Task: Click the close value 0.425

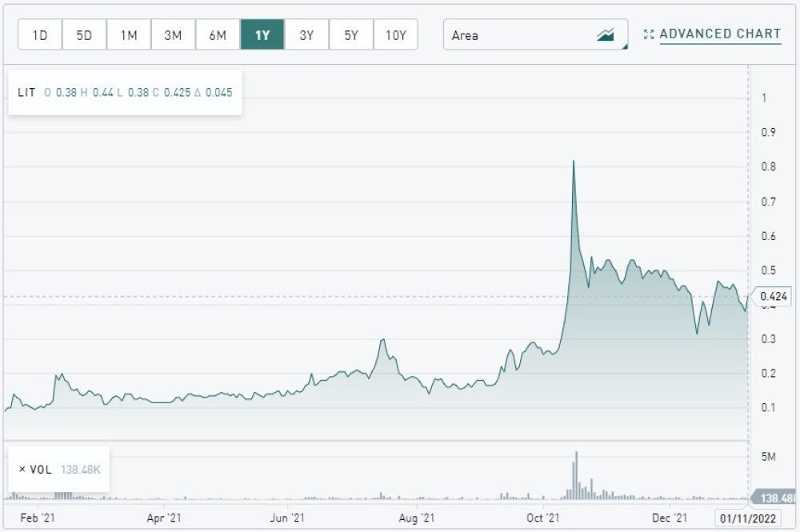Action: point(177,92)
